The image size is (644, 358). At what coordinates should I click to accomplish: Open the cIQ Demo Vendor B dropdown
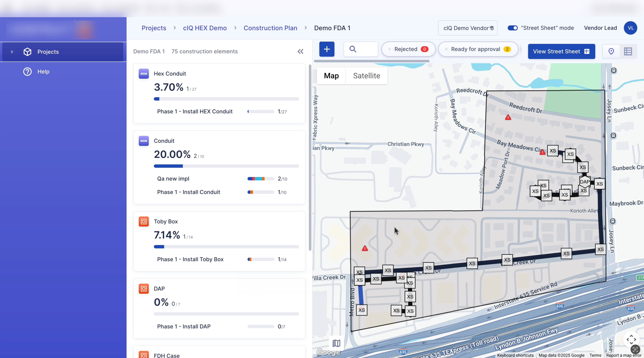(x=467, y=28)
